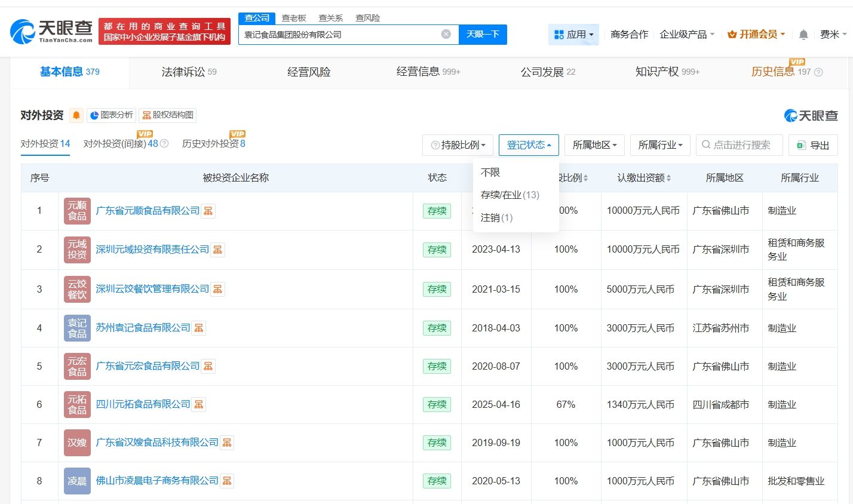Select 不限 in the registration status list
The width and height of the screenshot is (853, 504).
[490, 173]
